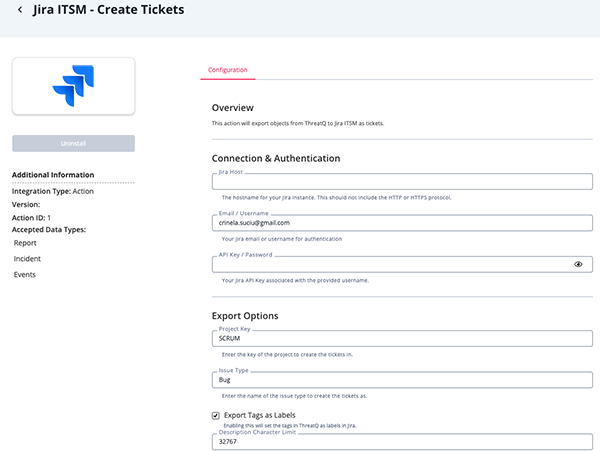Click the 'Enabling this will set the tags' help text
Screen dimensions: 600x451
(290, 425)
